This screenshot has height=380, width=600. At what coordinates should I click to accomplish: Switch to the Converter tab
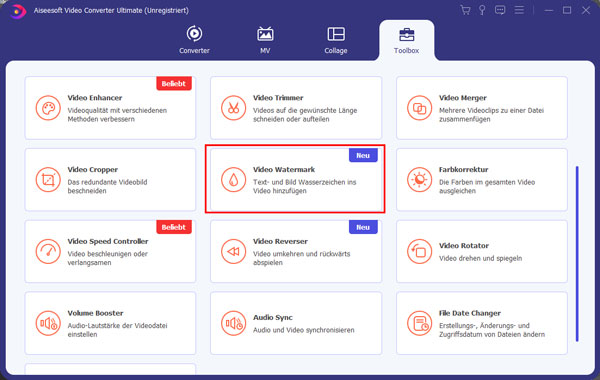[194, 40]
